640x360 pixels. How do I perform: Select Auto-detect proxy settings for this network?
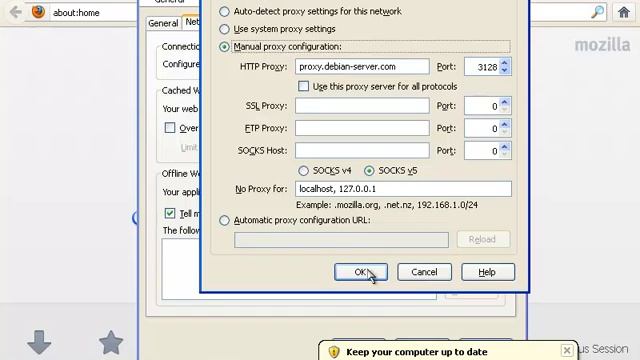click(x=224, y=11)
